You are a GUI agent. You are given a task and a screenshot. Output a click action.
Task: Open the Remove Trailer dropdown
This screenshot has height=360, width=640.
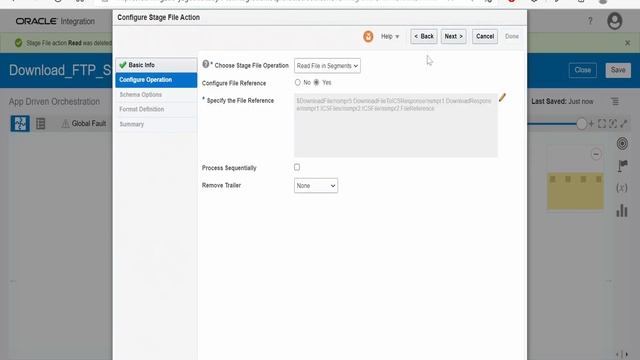pos(316,186)
